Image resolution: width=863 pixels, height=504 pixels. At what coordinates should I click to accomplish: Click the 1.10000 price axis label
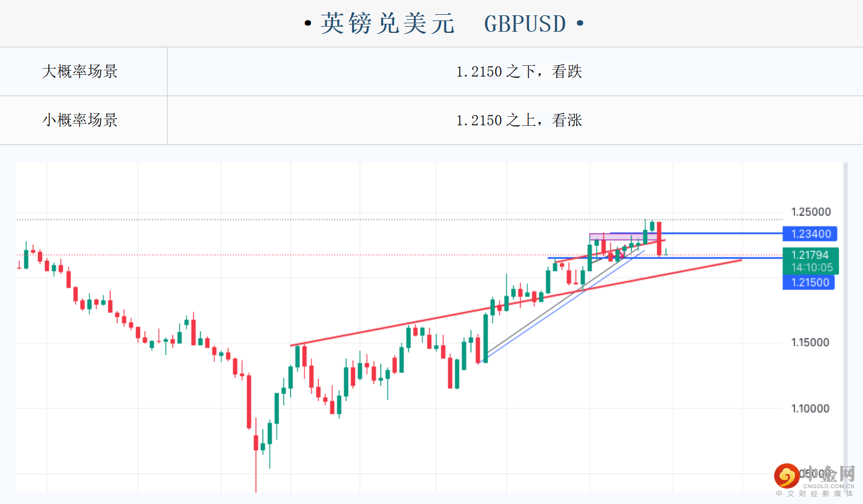tap(810, 409)
